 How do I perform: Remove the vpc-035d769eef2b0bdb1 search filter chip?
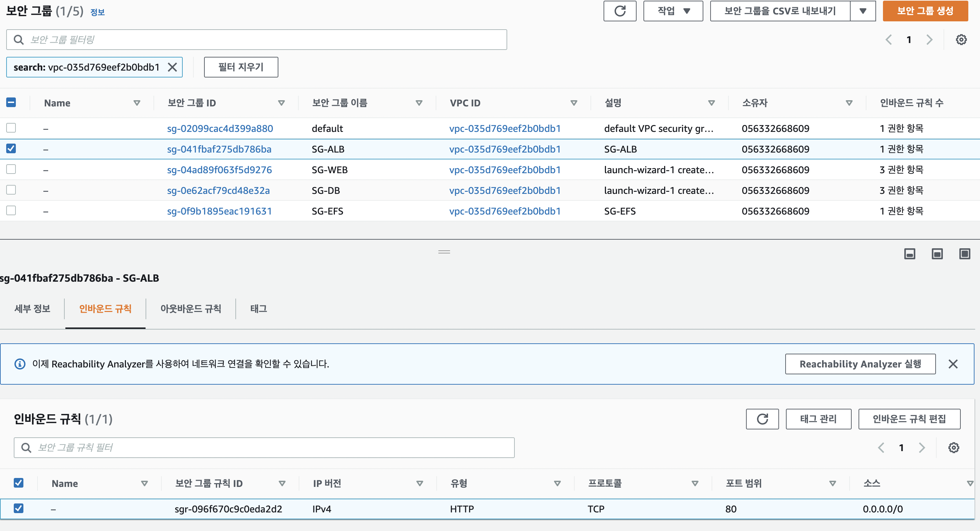[172, 67]
